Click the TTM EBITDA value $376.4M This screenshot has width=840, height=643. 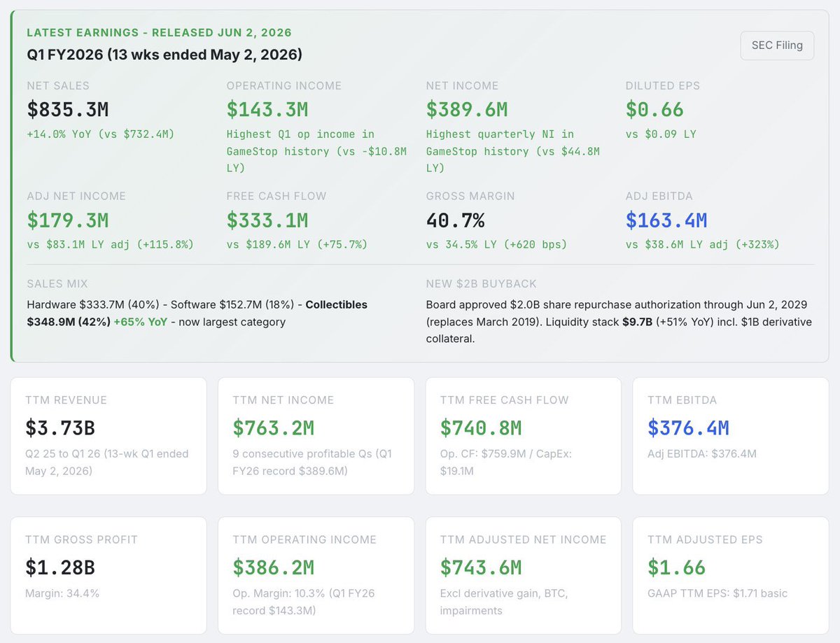688,428
